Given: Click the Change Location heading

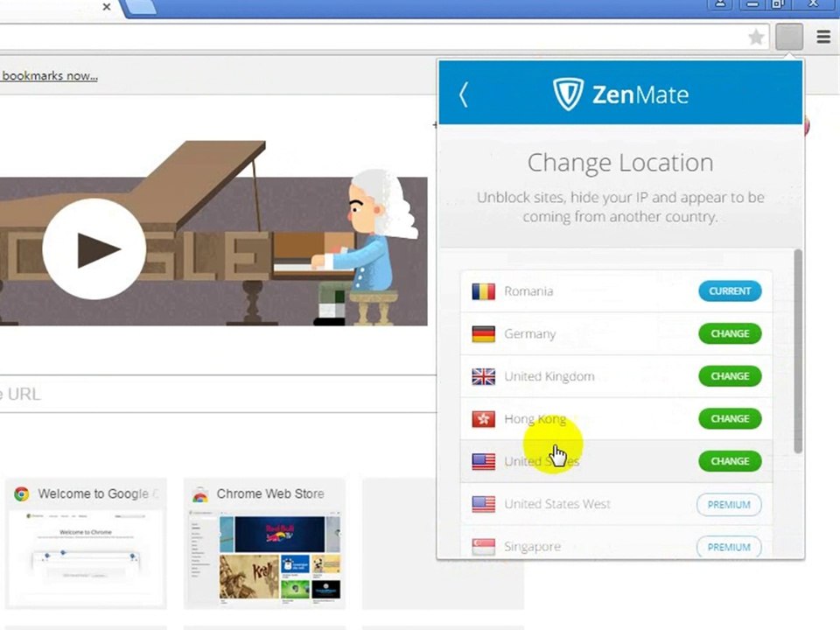Looking at the screenshot, I should [620, 163].
